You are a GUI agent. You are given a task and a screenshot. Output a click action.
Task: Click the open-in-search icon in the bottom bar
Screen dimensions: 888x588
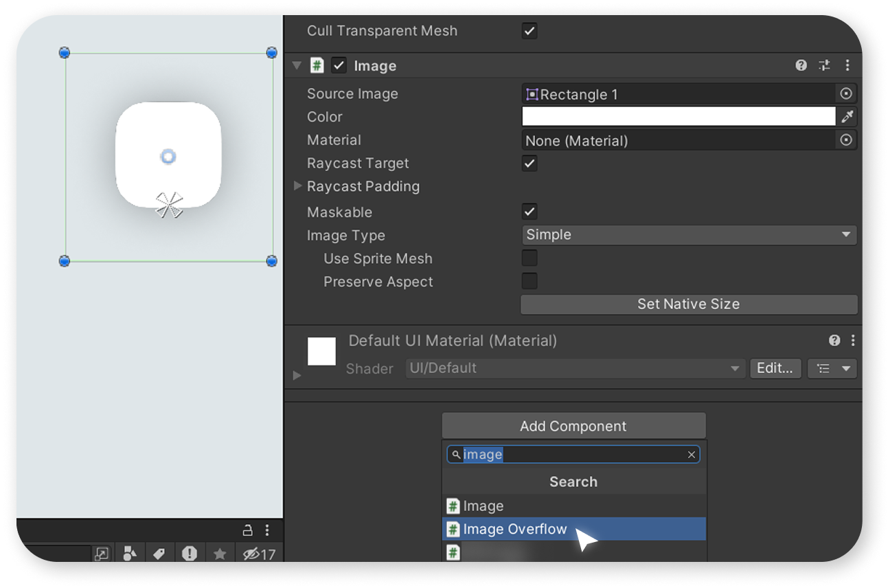(102, 554)
